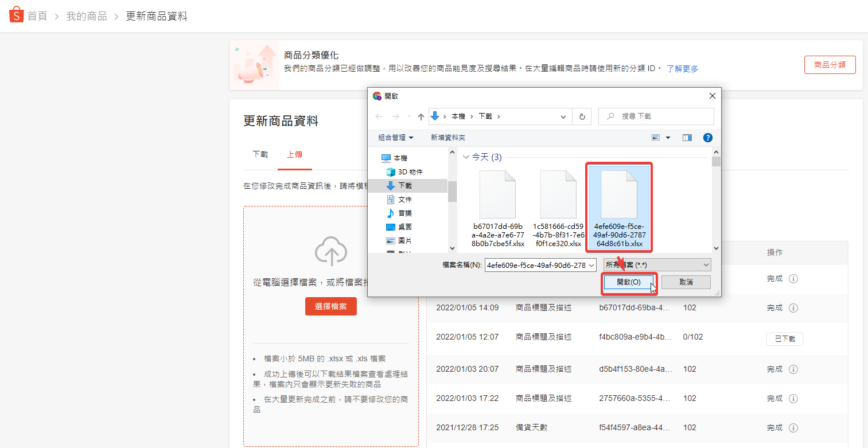Click the 了解更多 link
Viewport: 868px width, 448px height.
(682, 69)
